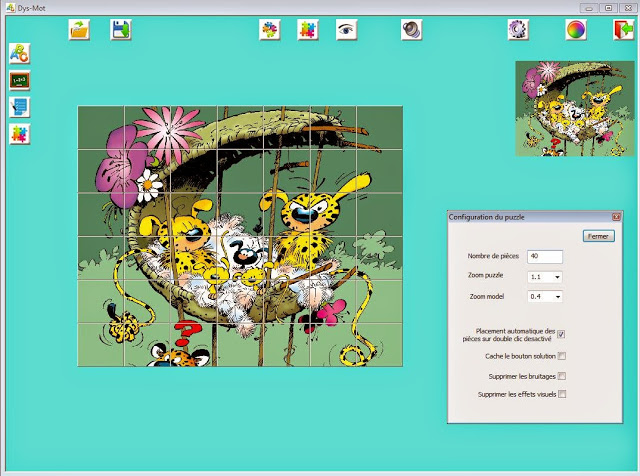This screenshot has height=476, width=640.
Task: Click the assembled puzzle icon in top toolbar
Action: coord(308,30)
